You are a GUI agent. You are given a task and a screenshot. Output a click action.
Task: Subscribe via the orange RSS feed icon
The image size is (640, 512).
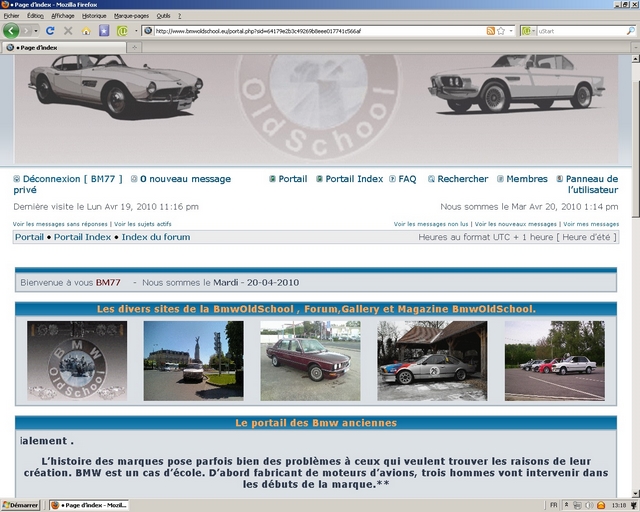(x=491, y=31)
